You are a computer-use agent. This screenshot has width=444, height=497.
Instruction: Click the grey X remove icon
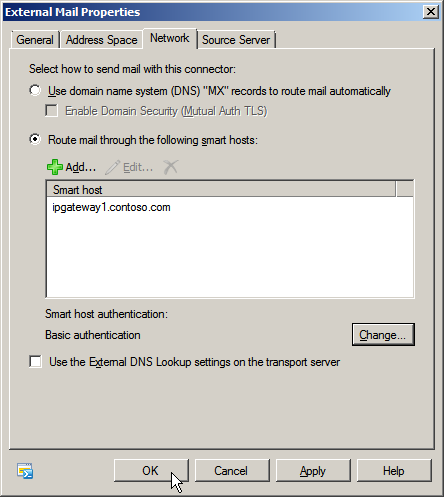click(x=171, y=167)
